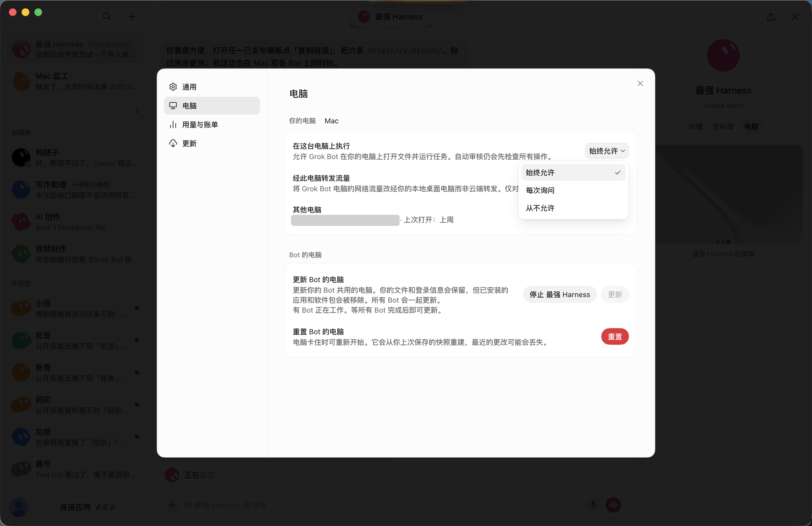
Task: Open 用量与账单 usage and billing
Action: click(212, 124)
